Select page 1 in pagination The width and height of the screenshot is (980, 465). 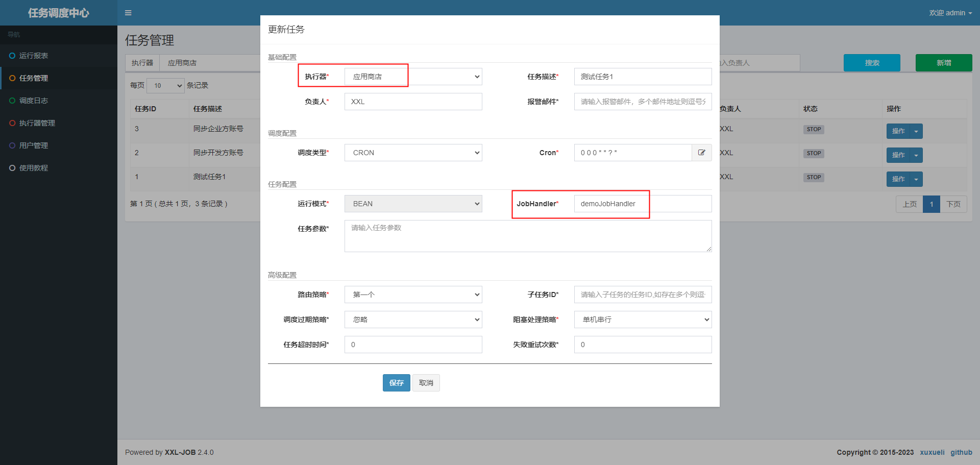point(932,204)
